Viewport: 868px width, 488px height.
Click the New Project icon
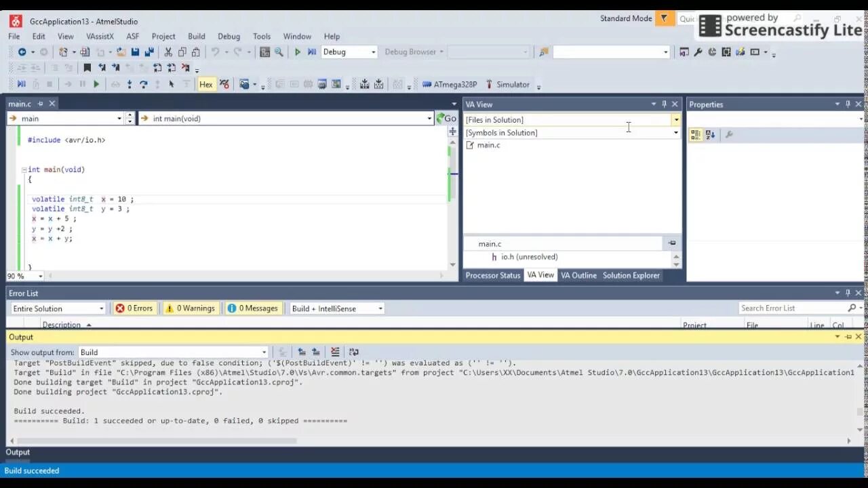[x=63, y=52]
